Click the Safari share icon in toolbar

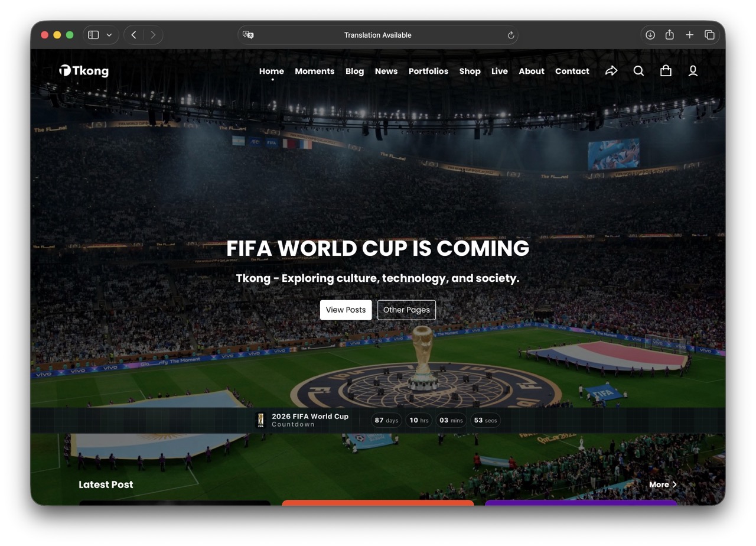point(670,35)
